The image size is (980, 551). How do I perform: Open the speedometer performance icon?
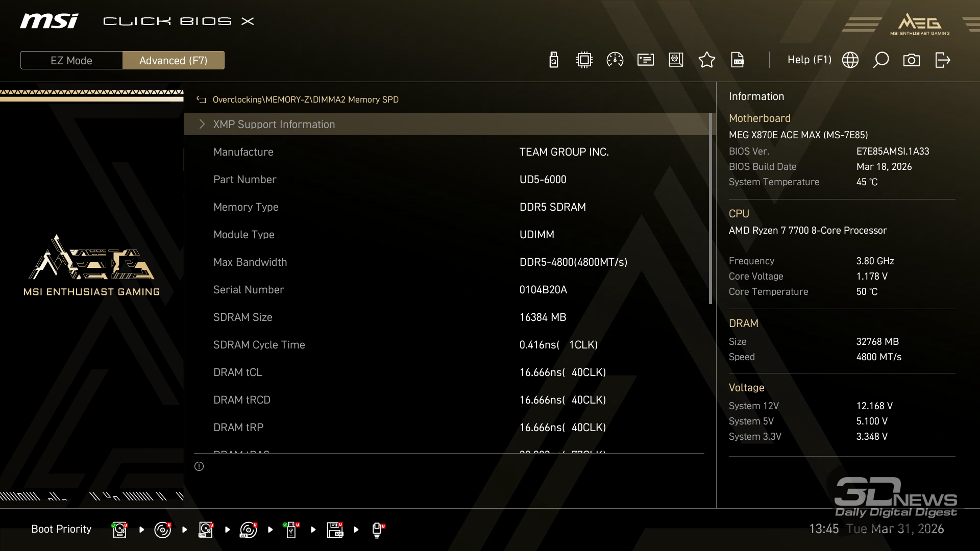click(x=615, y=60)
